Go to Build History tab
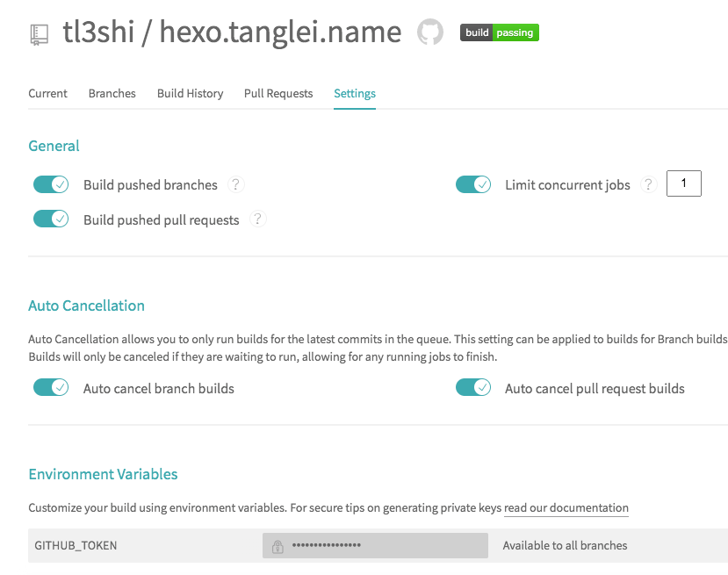728x575 pixels. click(x=190, y=93)
